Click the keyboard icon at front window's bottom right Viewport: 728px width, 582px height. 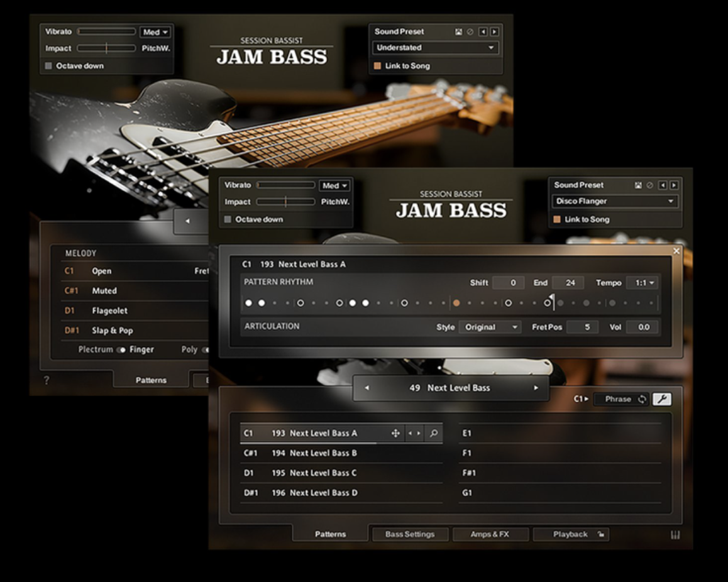[x=675, y=535]
